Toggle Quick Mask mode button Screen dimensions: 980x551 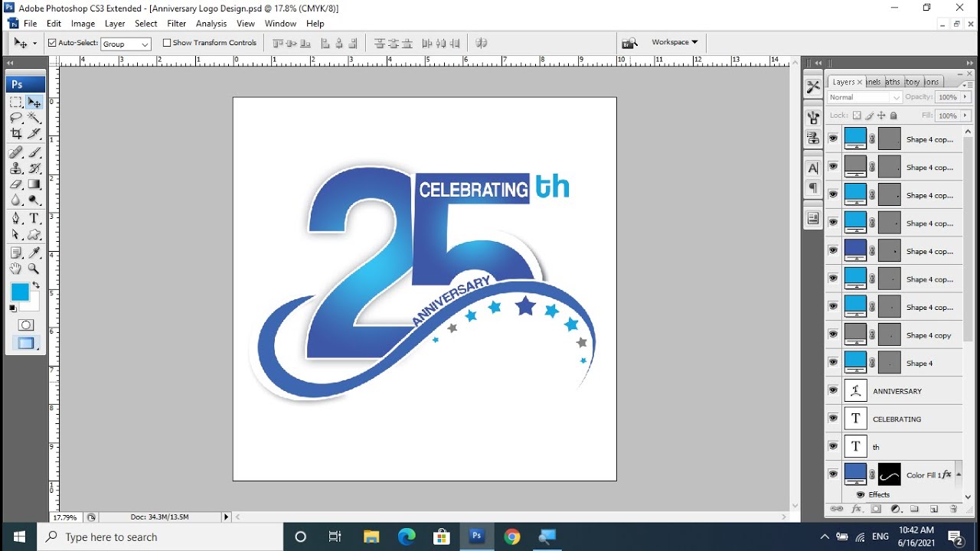pyautogui.click(x=26, y=325)
